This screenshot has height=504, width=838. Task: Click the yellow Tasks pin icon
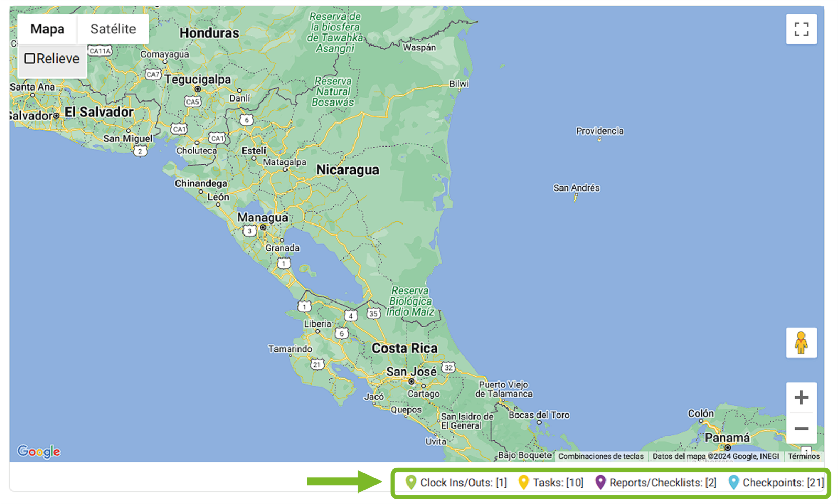pyautogui.click(x=523, y=482)
